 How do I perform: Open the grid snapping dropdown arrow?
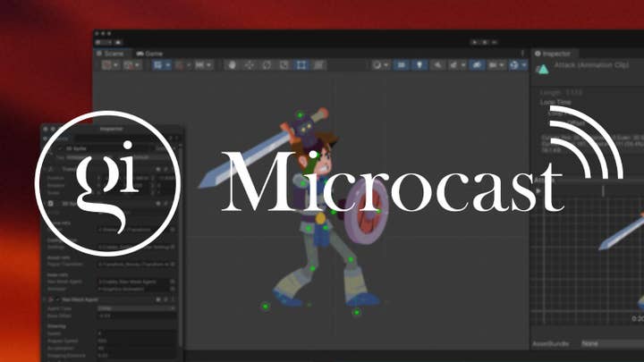click(x=168, y=65)
